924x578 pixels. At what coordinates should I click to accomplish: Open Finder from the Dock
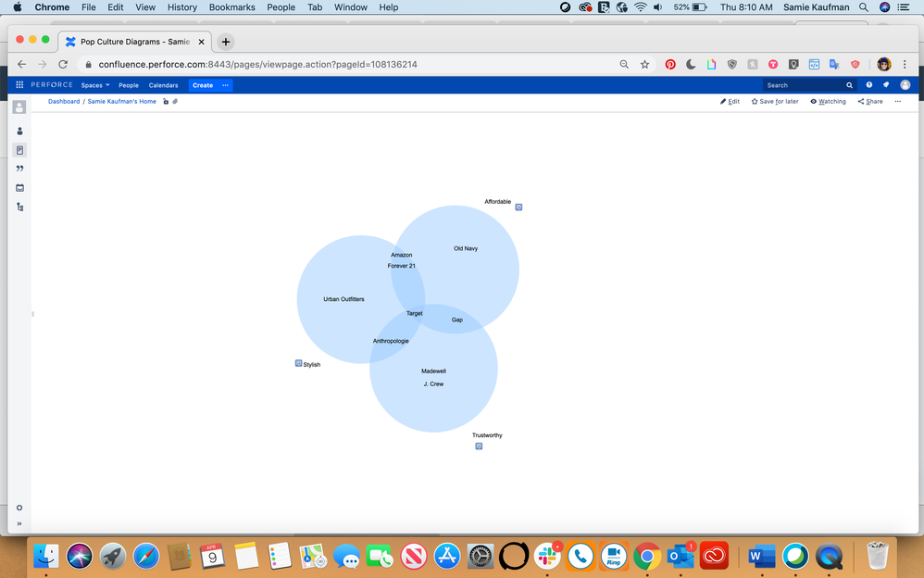click(46, 556)
